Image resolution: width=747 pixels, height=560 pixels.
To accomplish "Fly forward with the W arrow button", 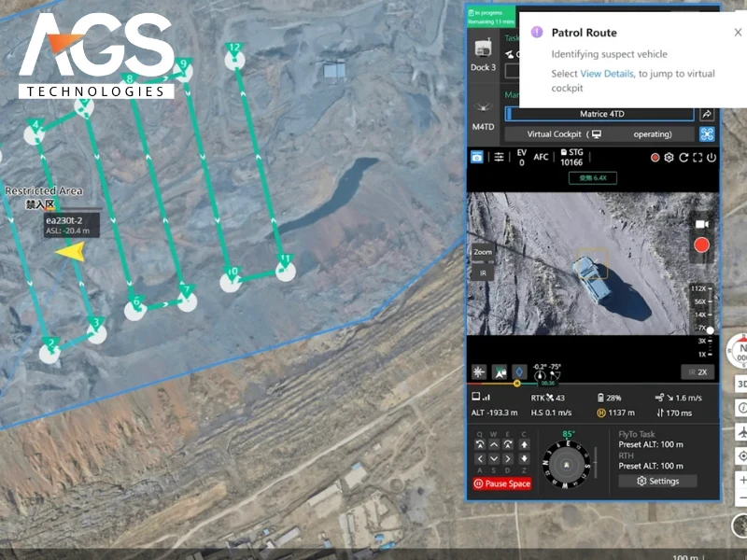I will pos(494,445).
